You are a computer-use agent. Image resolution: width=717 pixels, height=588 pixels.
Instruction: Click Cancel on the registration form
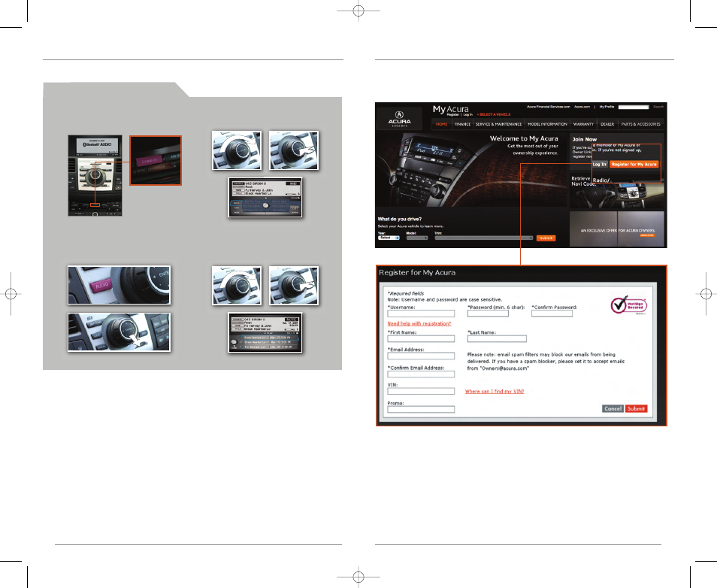click(613, 408)
